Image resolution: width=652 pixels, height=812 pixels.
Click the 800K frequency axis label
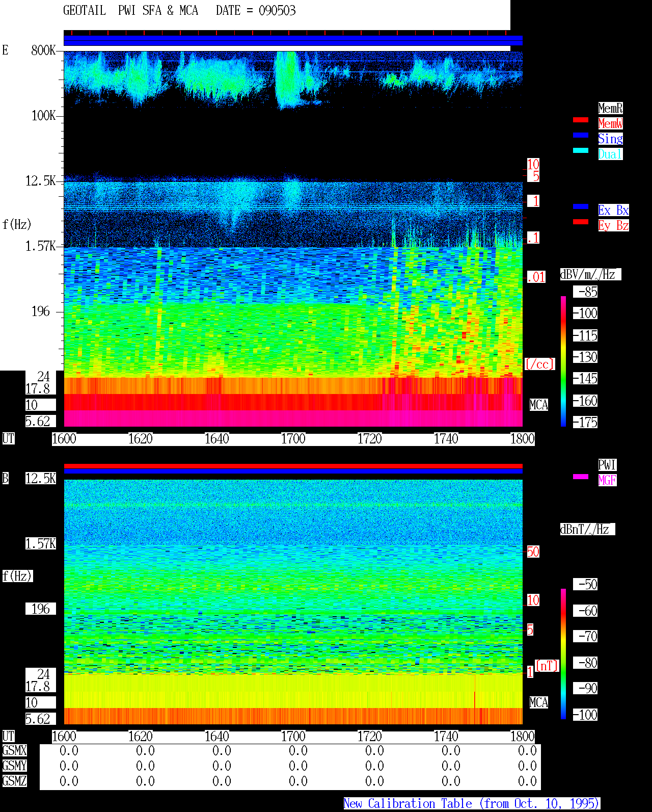[43, 50]
